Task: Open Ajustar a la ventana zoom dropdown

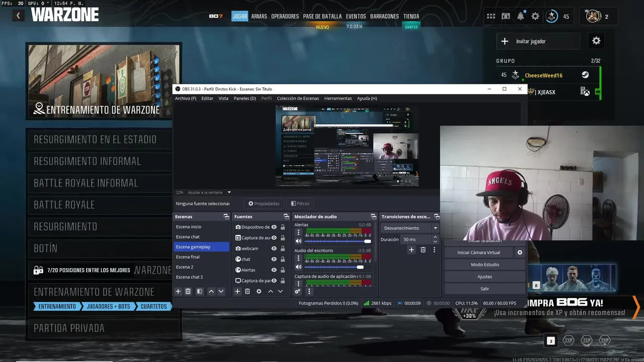Action: tap(209, 192)
